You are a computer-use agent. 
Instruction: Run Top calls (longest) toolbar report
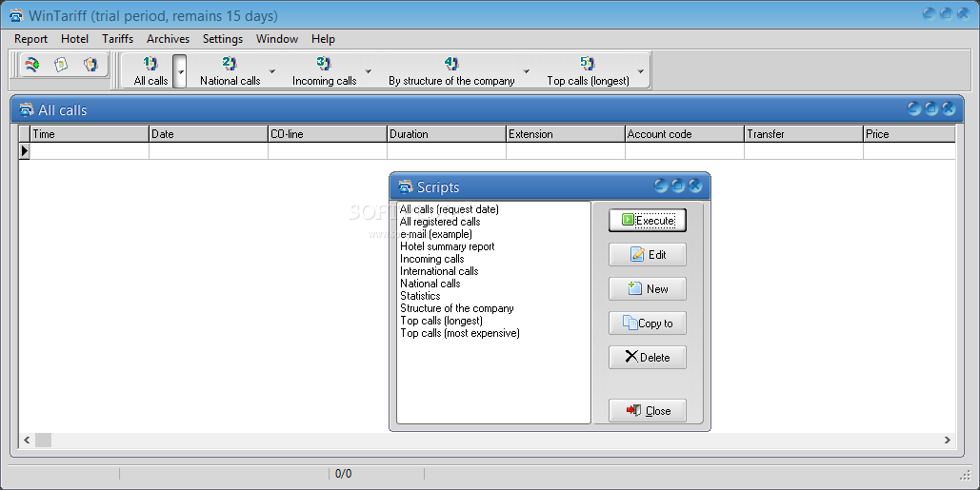point(588,71)
